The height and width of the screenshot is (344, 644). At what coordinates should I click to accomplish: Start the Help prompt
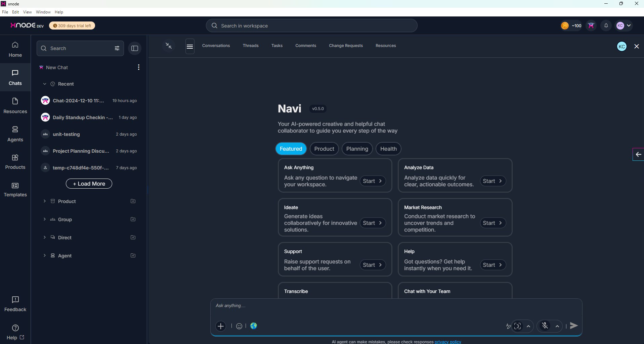[492, 265]
